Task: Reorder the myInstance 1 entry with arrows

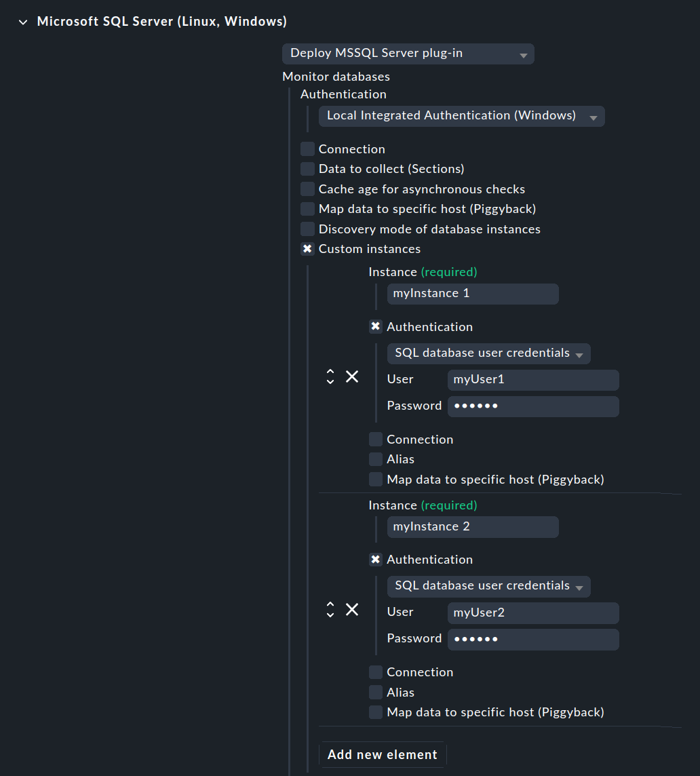Action: tap(330, 376)
